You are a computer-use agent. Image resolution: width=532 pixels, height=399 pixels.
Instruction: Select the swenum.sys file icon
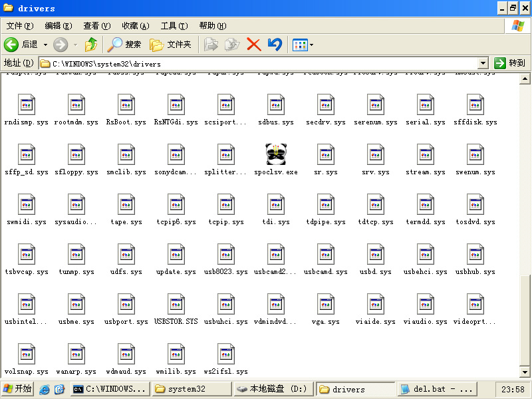pos(475,154)
